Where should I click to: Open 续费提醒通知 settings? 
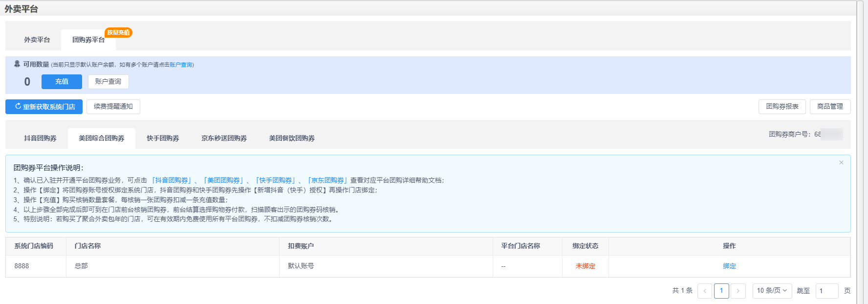pyautogui.click(x=113, y=107)
